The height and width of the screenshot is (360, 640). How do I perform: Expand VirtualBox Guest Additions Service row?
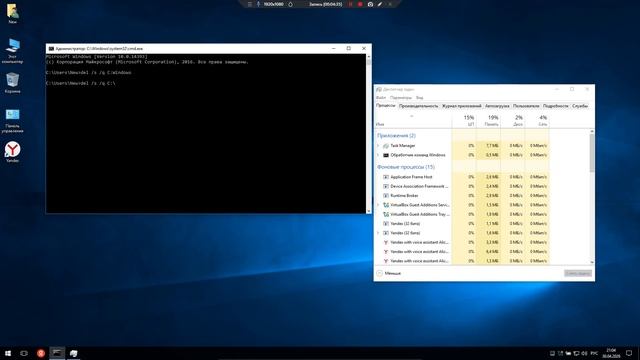pyautogui.click(x=378, y=205)
